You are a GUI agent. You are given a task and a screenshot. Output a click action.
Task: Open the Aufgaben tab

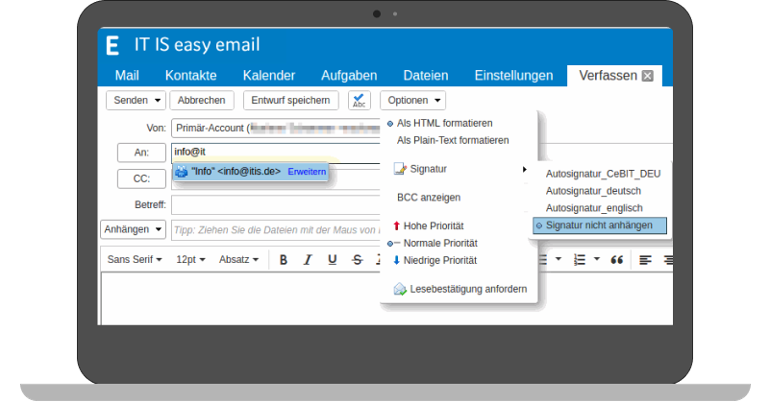349,76
